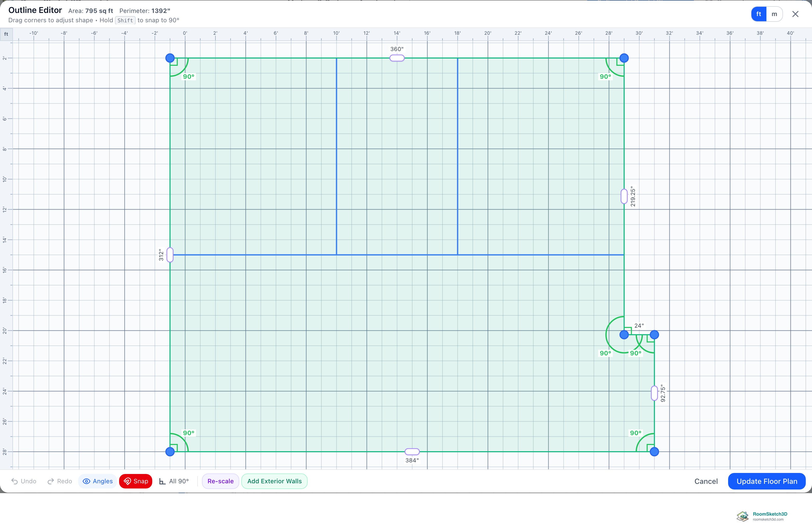Screen dimensions: 812x532
Task: Click the ft ruler origin box
Action: pos(6,34)
